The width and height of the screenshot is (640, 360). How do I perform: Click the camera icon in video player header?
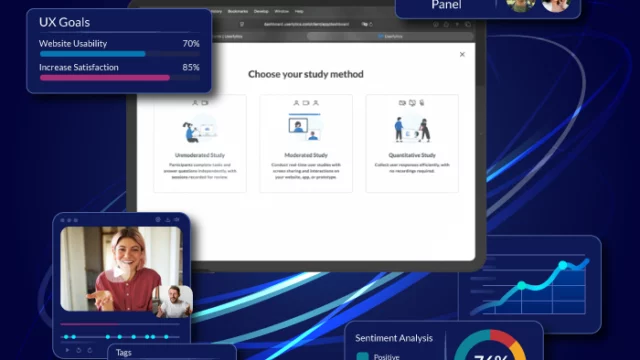pos(177,220)
